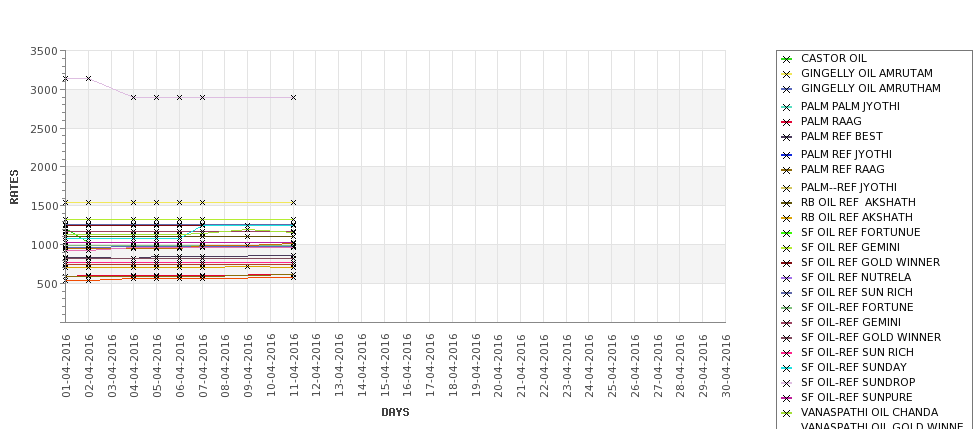
Task: Select the PALM REF RAAG legend label
Action: click(x=843, y=169)
